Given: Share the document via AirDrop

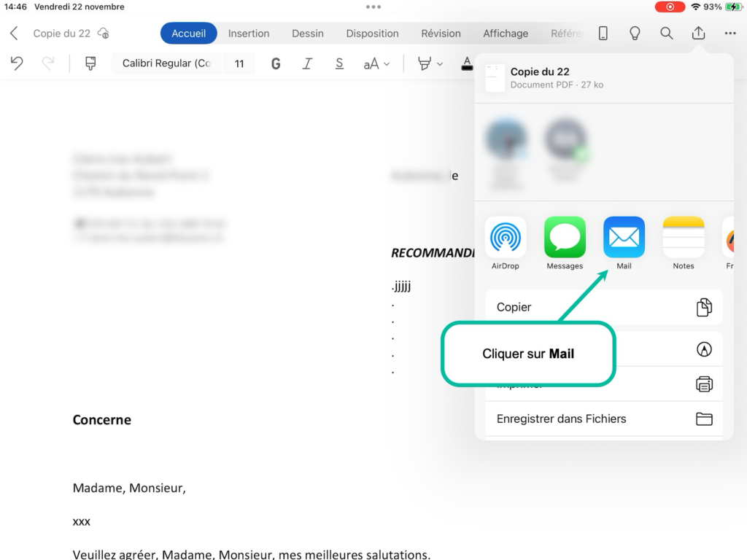Looking at the screenshot, I should coord(506,237).
